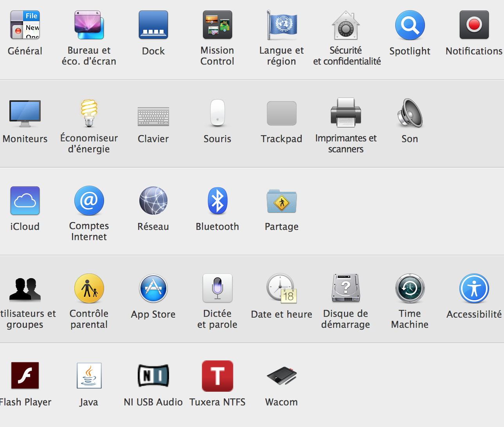Open Économiseur d'énergie settings
The height and width of the screenshot is (427, 504).
[89, 113]
